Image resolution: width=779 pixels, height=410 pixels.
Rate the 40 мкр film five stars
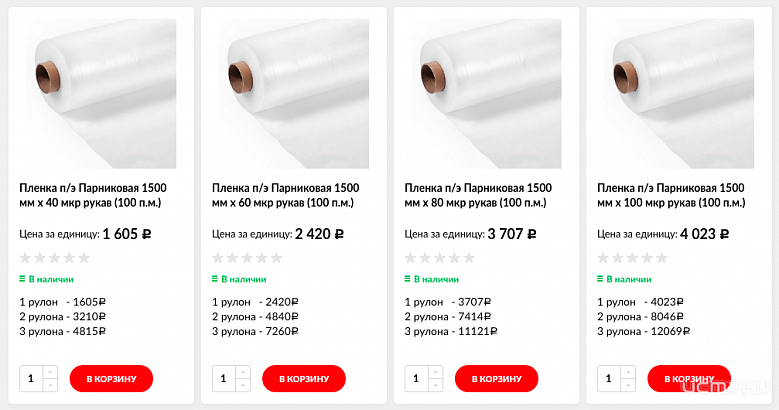[84, 258]
